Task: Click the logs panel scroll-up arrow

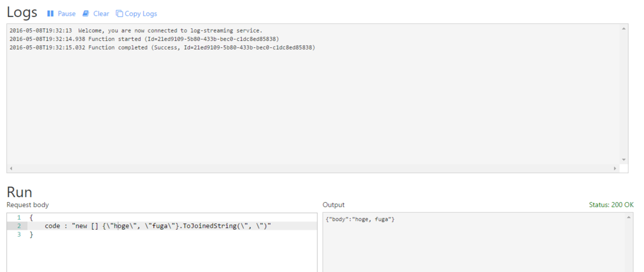Action: pos(623,28)
